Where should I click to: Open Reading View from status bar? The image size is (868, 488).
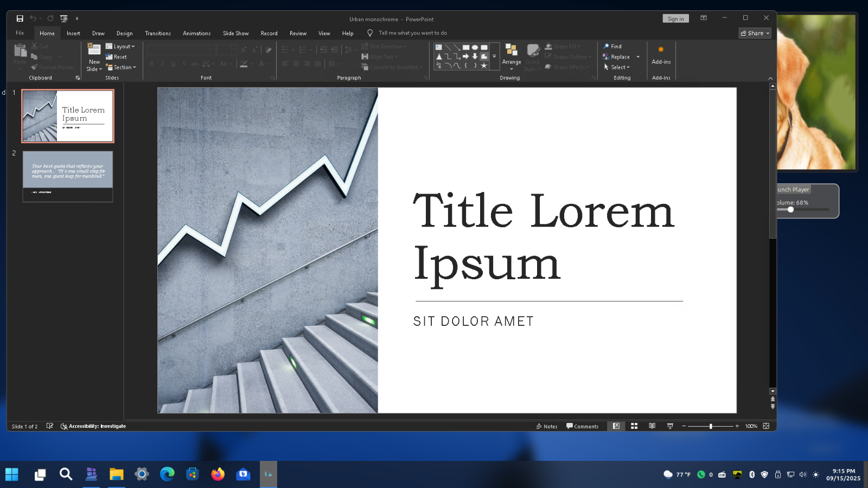(652, 426)
